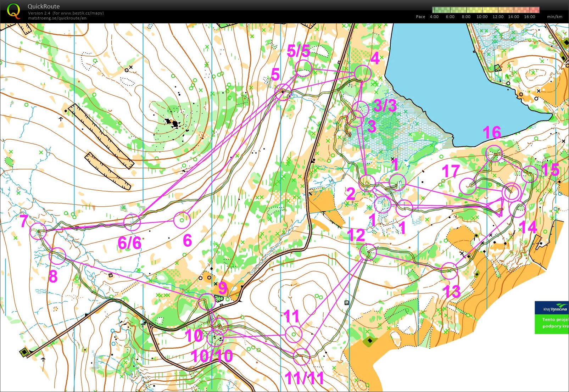Select control circle 16 below the lake
The width and height of the screenshot is (569, 392).
coord(494,154)
